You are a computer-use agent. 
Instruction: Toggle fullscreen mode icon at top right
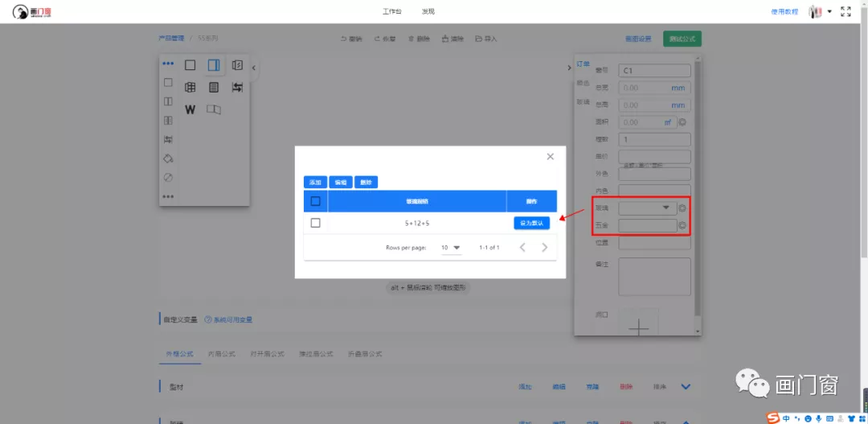click(845, 12)
